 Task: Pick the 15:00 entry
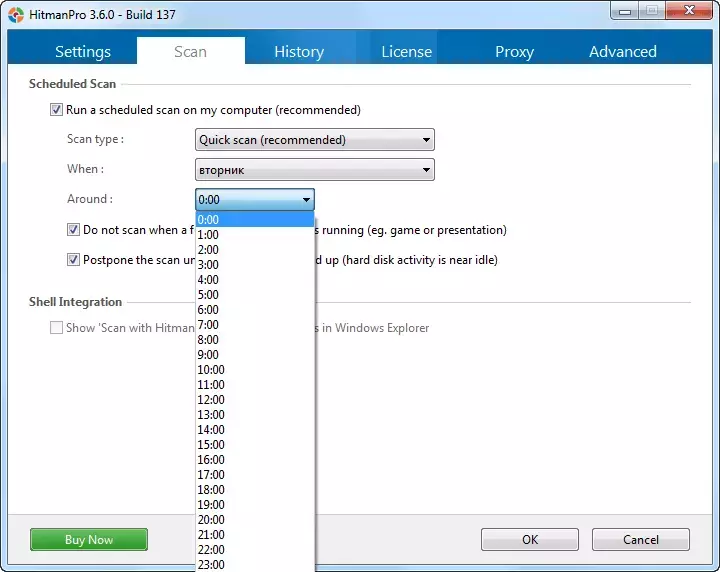coord(255,444)
